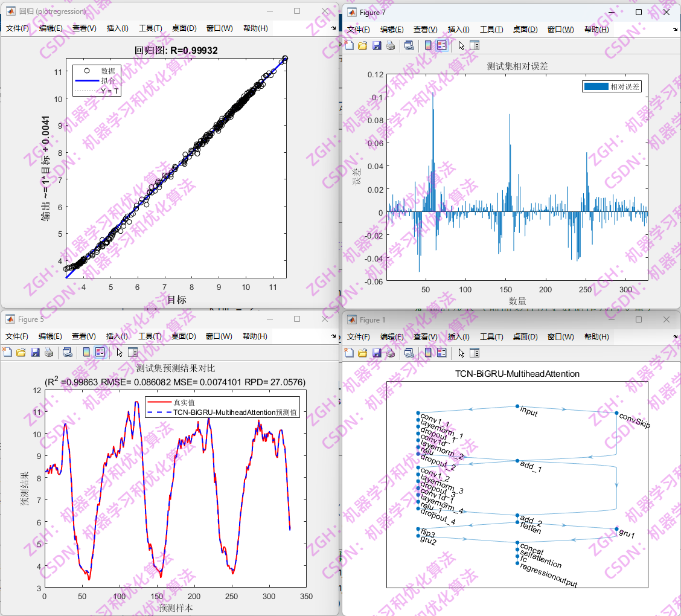Click Save icon in Figure 7 toolbar
This screenshot has height=616, width=681.
[x=377, y=46]
